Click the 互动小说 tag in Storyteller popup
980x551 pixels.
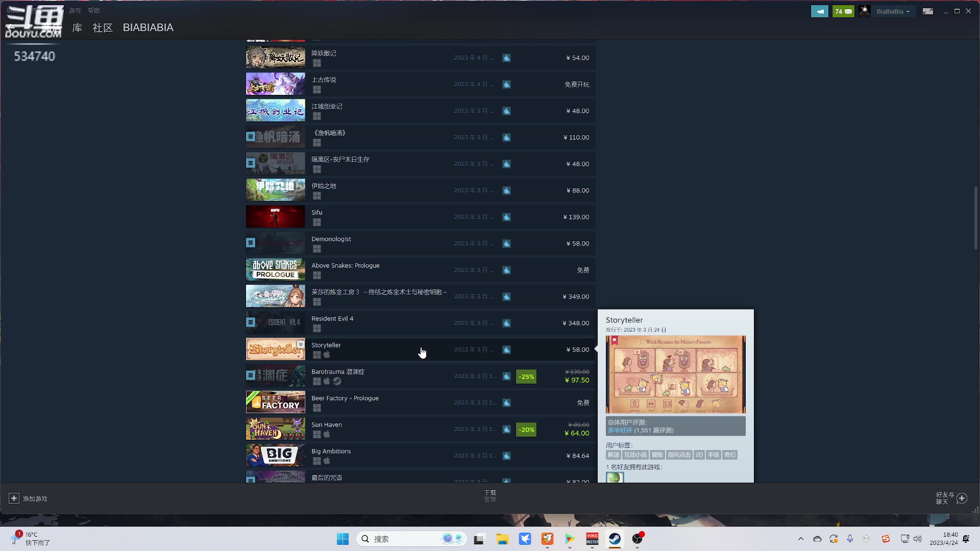(635, 455)
